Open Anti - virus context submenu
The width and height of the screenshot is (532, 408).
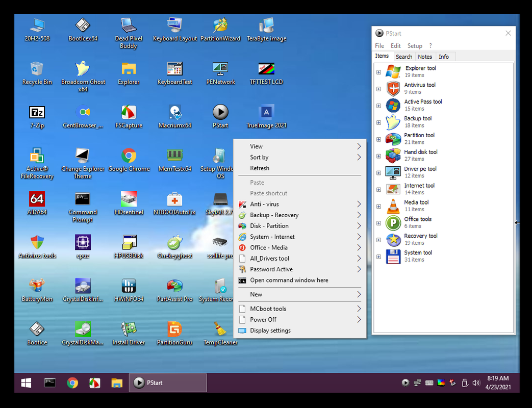point(300,204)
